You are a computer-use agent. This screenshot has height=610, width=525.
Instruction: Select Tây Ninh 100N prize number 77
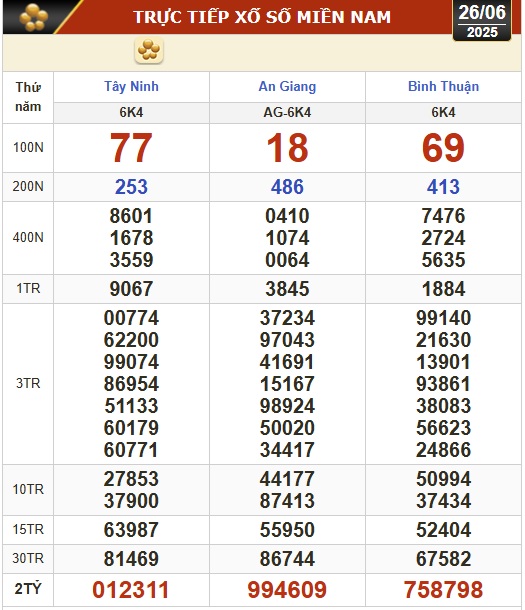[x=131, y=148]
